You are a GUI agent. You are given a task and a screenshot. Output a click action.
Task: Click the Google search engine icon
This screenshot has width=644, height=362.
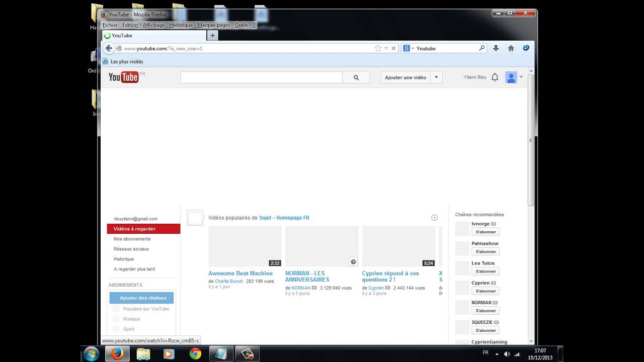pyautogui.click(x=406, y=48)
